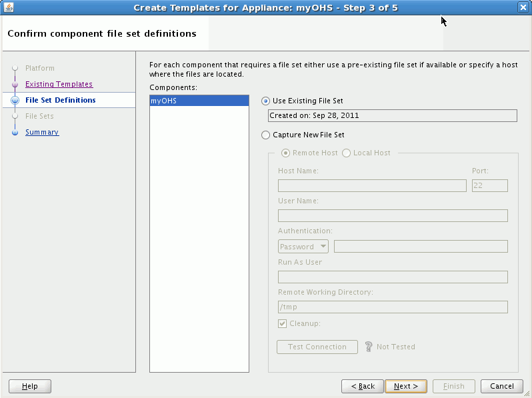Click the Run As User field
The width and height of the screenshot is (532, 398).
(x=393, y=277)
